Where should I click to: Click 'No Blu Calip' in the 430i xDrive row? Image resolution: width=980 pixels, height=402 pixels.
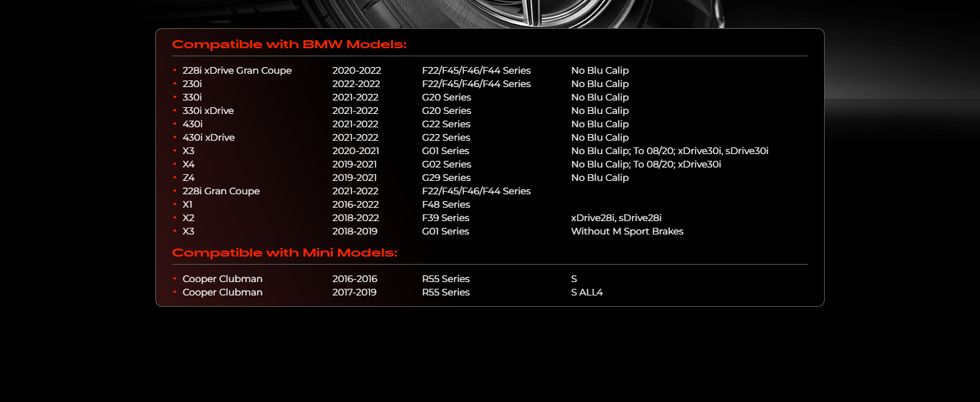click(x=600, y=137)
